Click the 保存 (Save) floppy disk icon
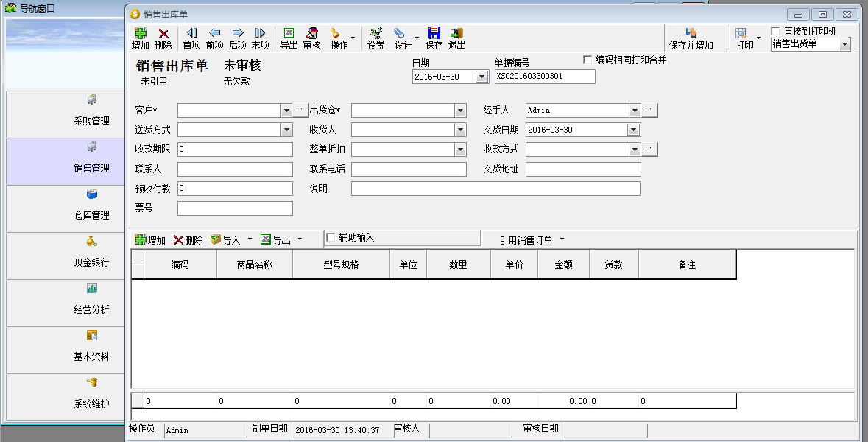The image size is (868, 442). click(434, 38)
